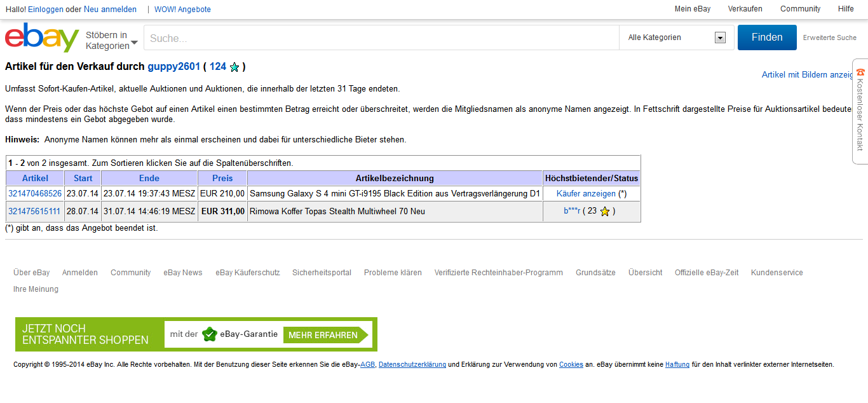This screenshot has height=403, width=868.
Task: Open Offizielle eBay-Zeit link
Action: click(x=707, y=273)
